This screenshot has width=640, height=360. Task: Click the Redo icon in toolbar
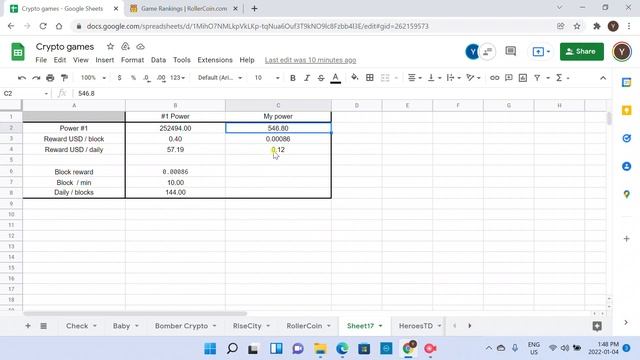[36, 78]
